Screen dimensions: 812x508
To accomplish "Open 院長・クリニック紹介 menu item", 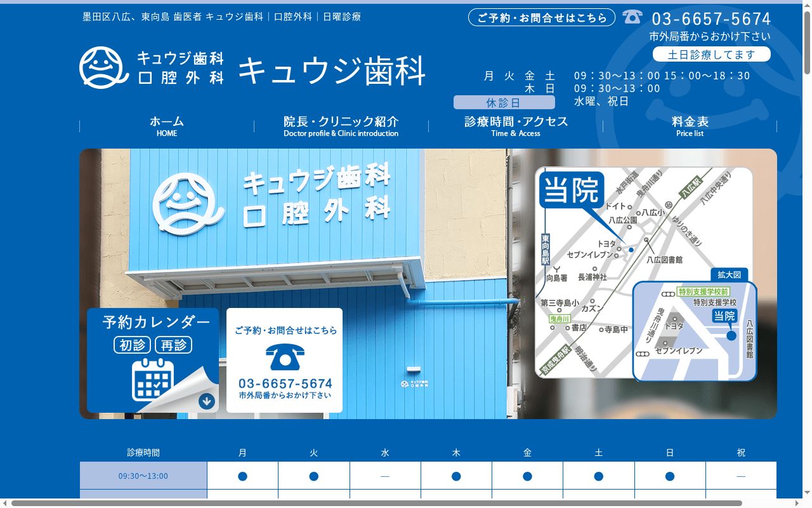I will click(x=341, y=126).
